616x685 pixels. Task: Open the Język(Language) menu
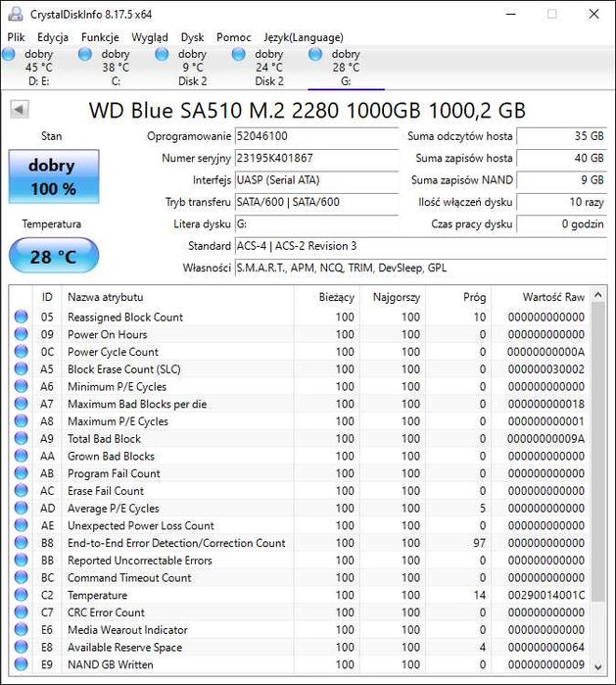coord(304,37)
